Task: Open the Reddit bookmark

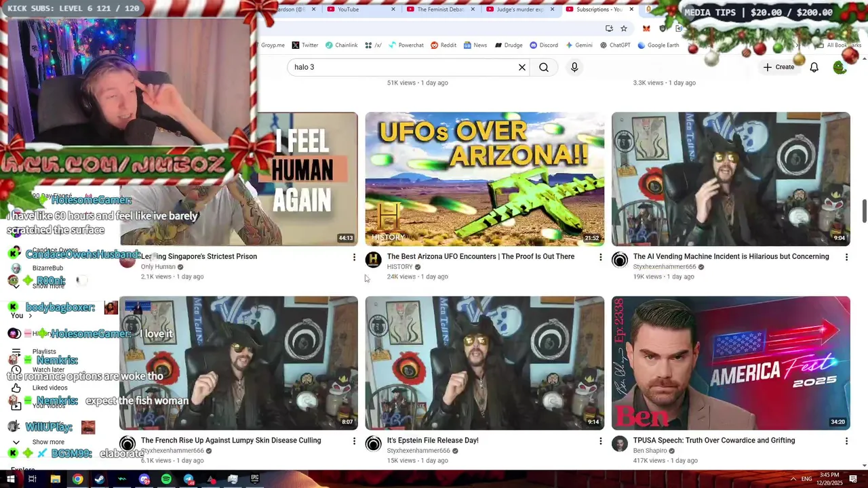Action: 443,45
